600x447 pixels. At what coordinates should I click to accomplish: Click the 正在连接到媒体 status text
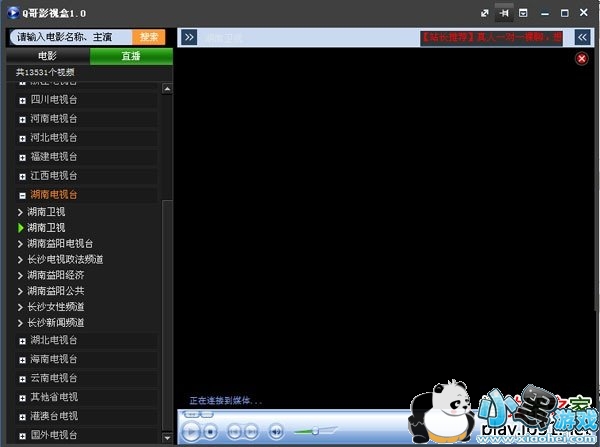click(225, 401)
